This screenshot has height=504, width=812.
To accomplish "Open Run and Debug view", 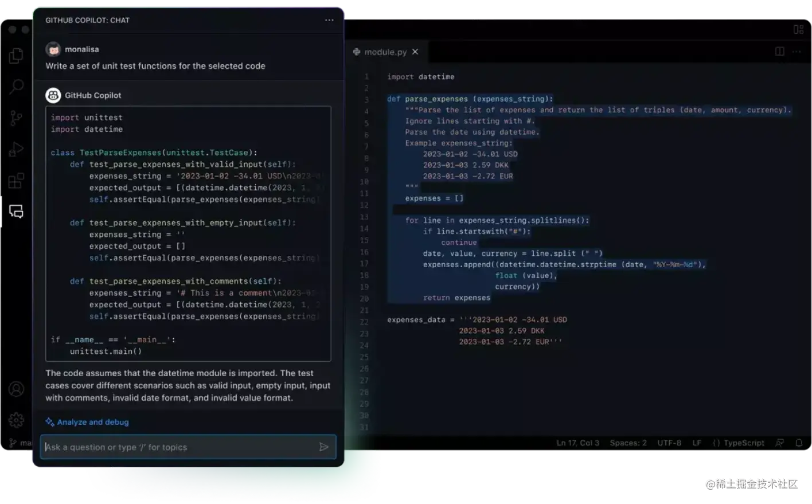I will point(16,150).
